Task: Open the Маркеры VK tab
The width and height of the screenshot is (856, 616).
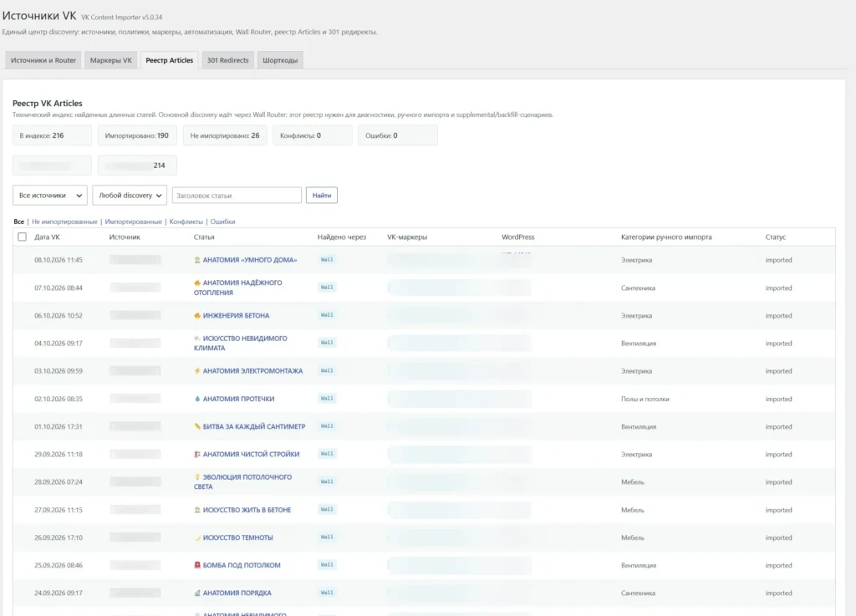Action: (x=111, y=60)
